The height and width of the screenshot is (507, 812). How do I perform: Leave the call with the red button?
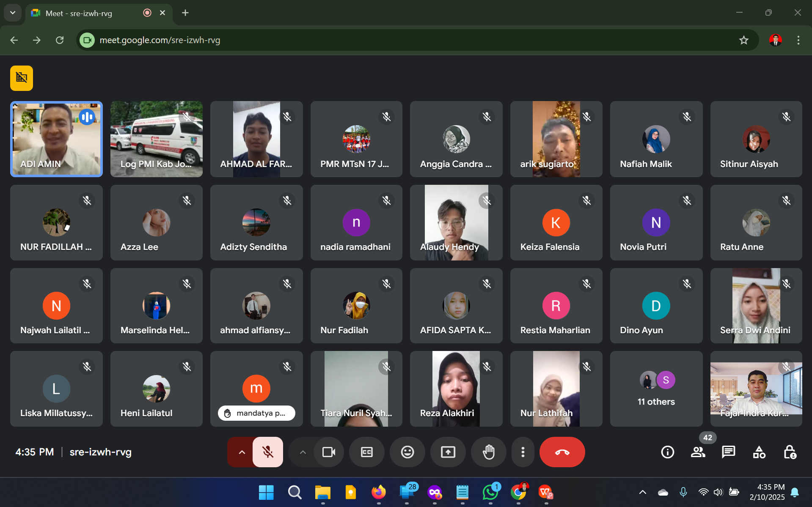[562, 452]
